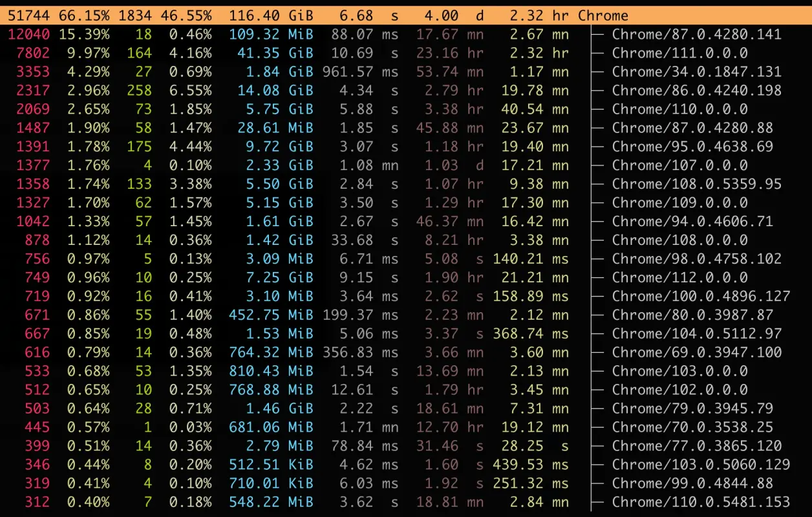Click the 2.32 hr max time in header

pyautogui.click(x=539, y=16)
